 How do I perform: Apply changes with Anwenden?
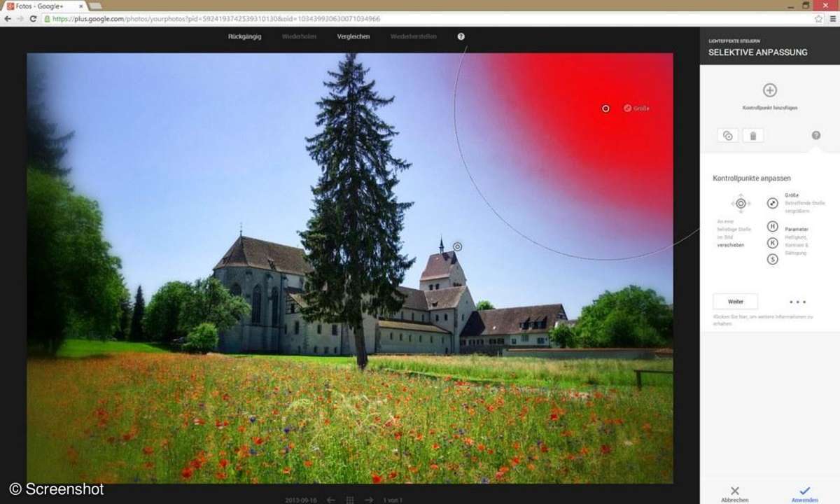pos(804,493)
